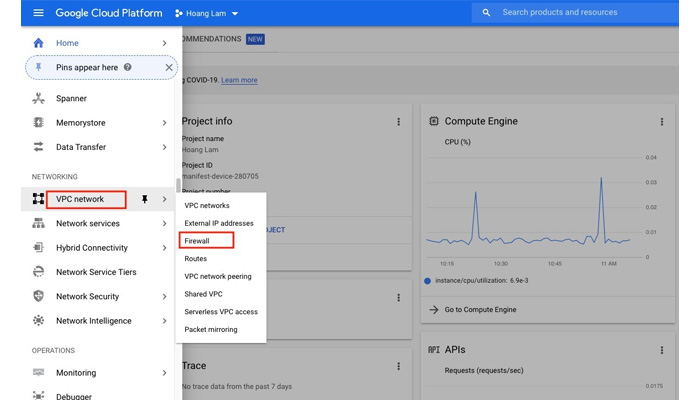Click the Network Security shield icon
This screenshot has height=400, width=700.
38,296
